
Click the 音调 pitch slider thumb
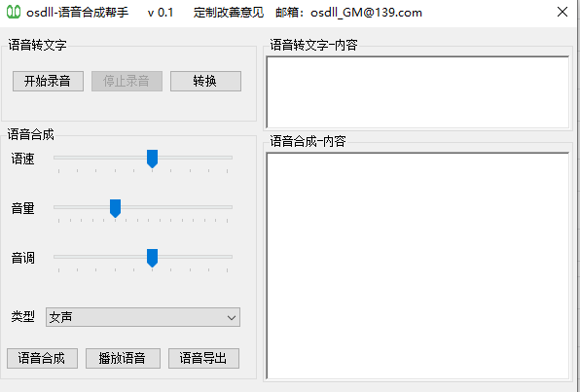click(152, 258)
